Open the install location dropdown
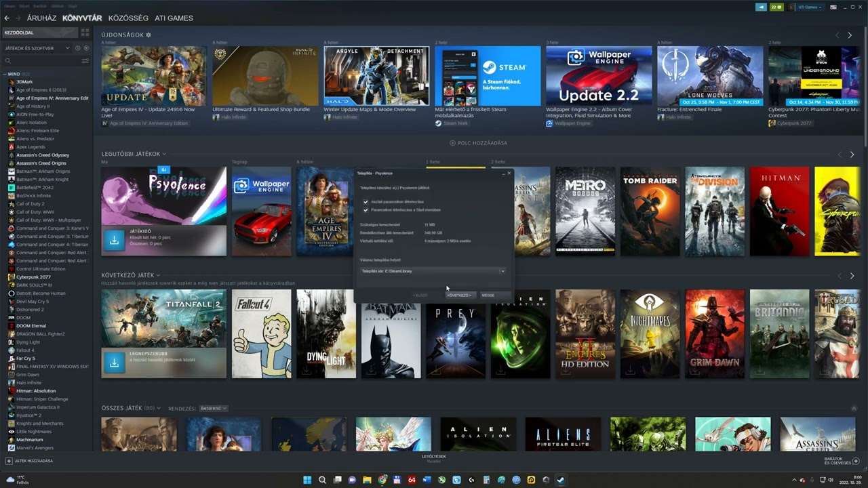 point(502,271)
